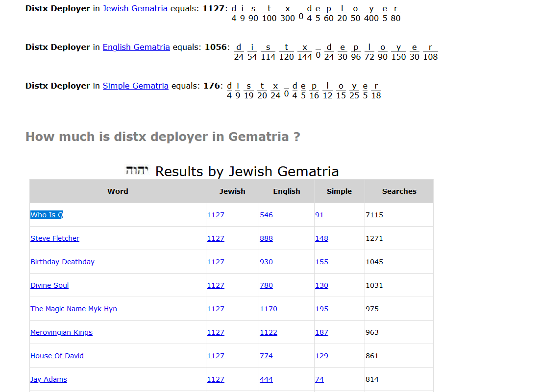Click Simple value 74 link
Viewport: 539px width, 392px height.
click(x=319, y=379)
